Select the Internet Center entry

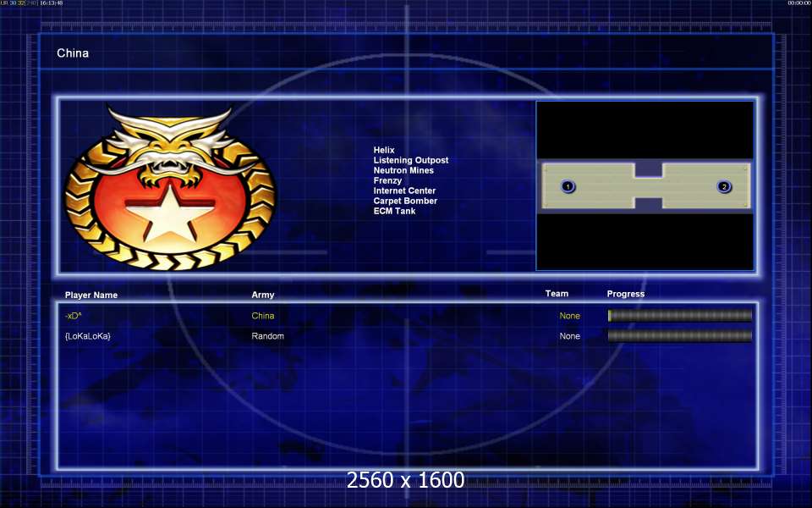(404, 190)
